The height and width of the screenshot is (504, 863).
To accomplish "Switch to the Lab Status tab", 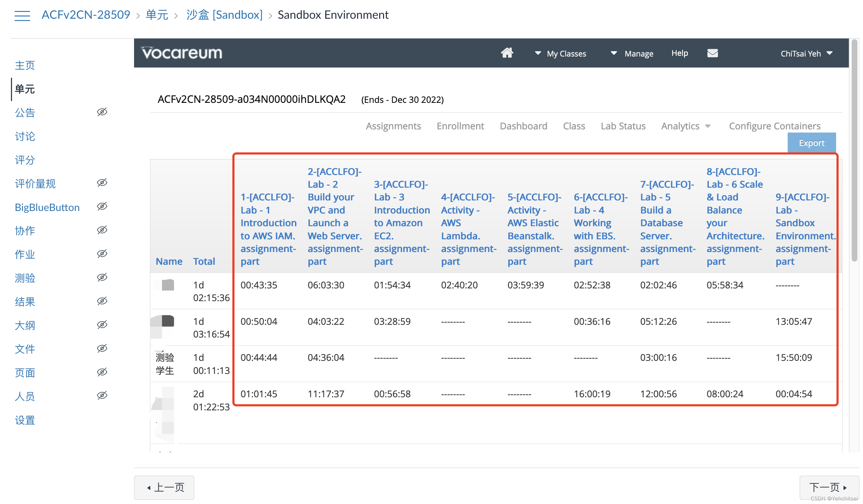I will point(623,126).
